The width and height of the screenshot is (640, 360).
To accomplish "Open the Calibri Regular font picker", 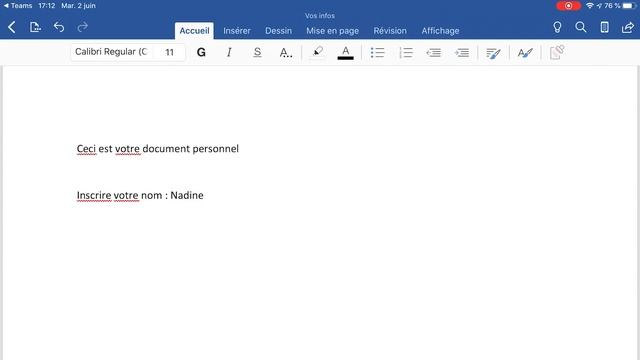I will pos(111,52).
